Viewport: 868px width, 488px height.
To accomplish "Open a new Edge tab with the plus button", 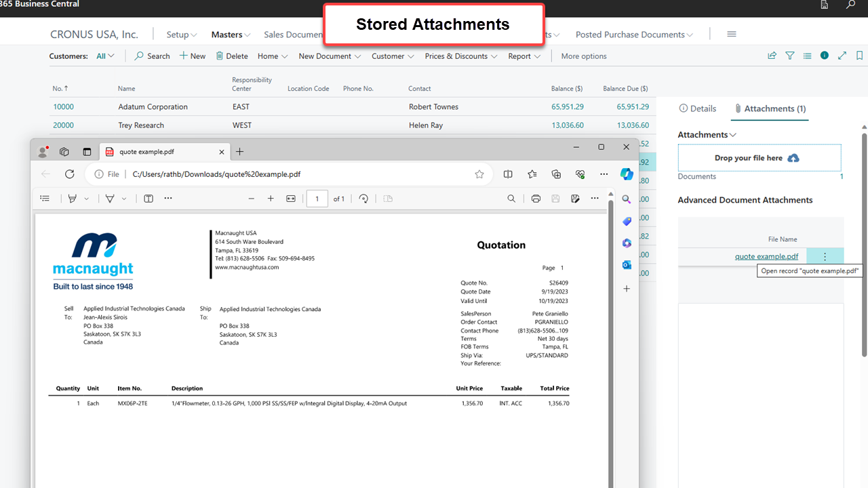I will (239, 152).
